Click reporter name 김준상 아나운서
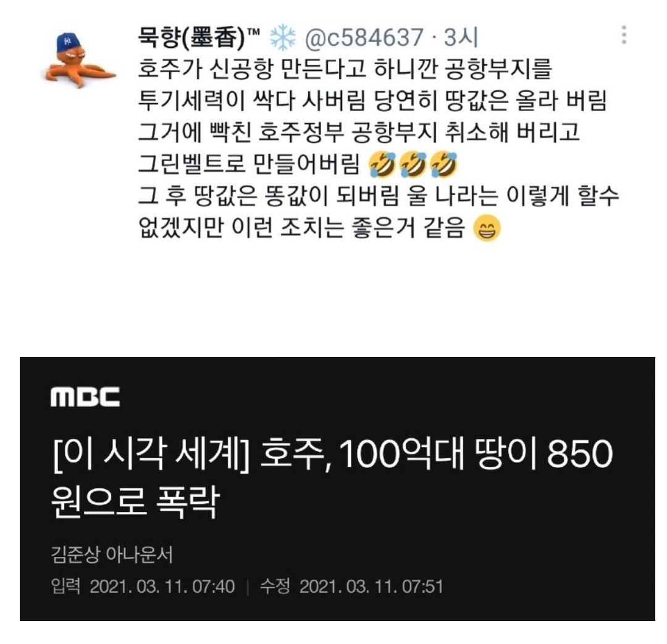Screen dimensions: 667x644 click(112, 554)
